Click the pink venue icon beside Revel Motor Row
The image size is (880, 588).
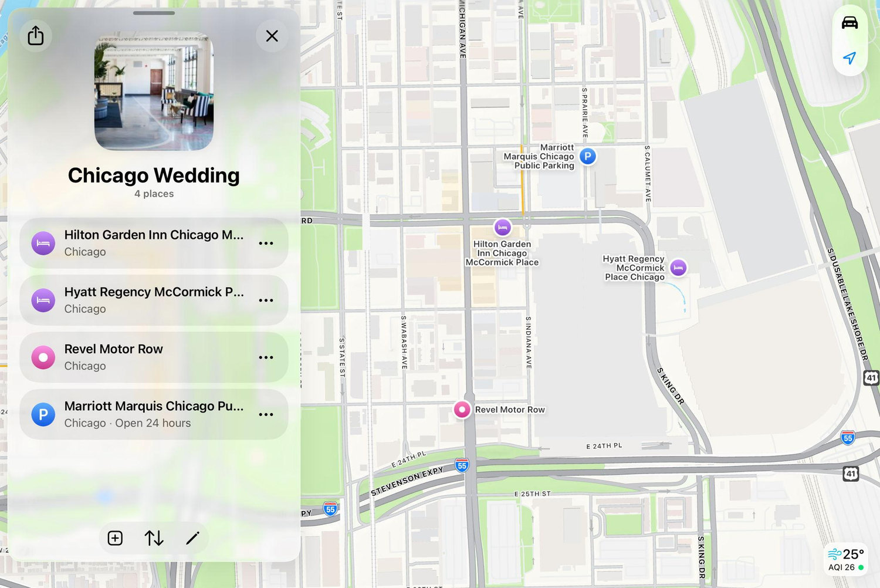(x=43, y=357)
